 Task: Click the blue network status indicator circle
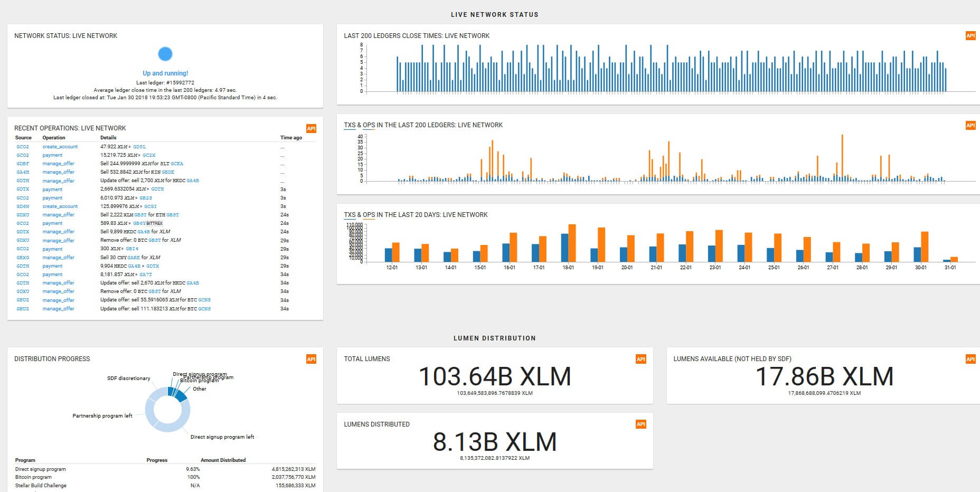click(166, 54)
